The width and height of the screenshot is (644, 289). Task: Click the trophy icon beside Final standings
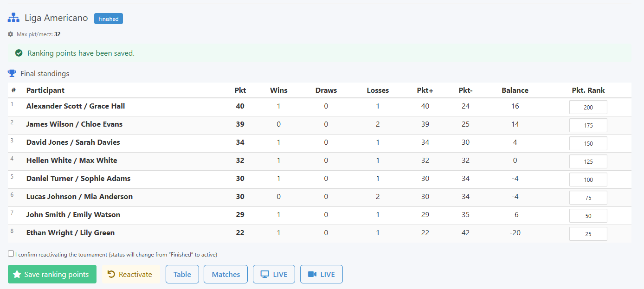click(x=12, y=73)
